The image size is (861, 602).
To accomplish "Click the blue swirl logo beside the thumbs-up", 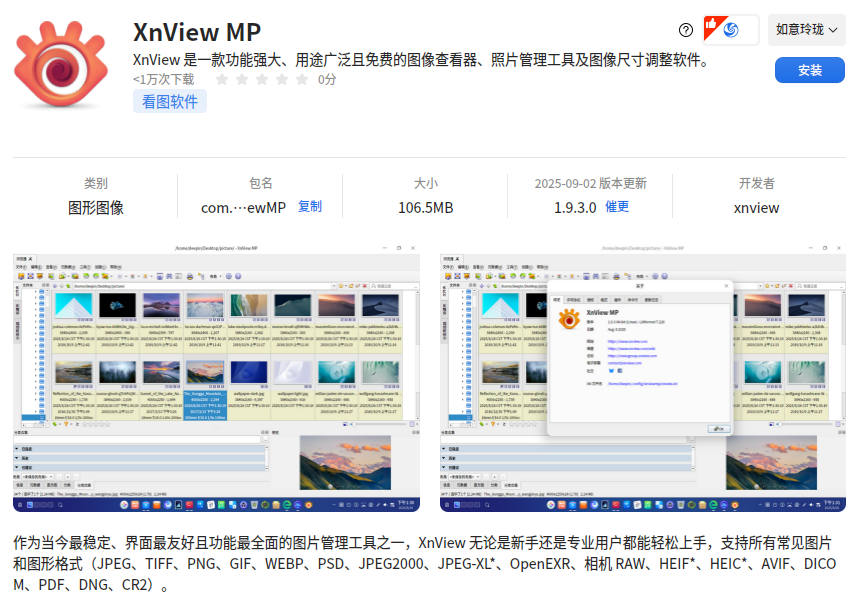I will coord(731,30).
